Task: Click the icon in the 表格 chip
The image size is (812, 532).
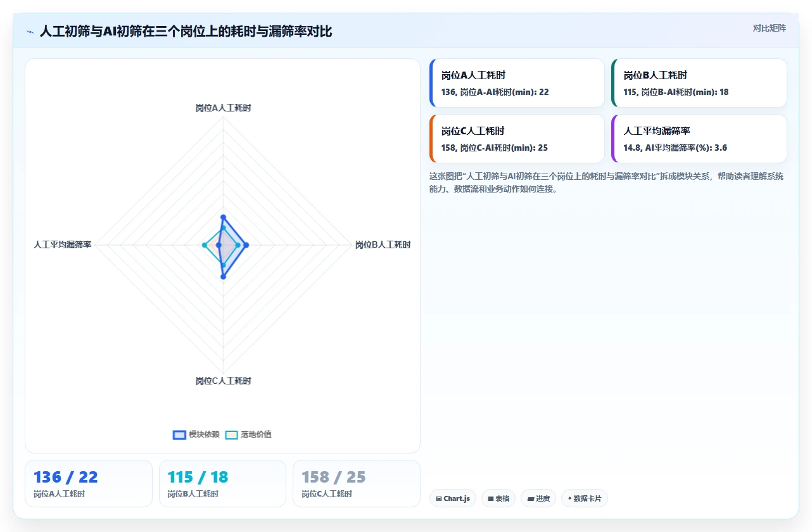Action: tap(491, 499)
